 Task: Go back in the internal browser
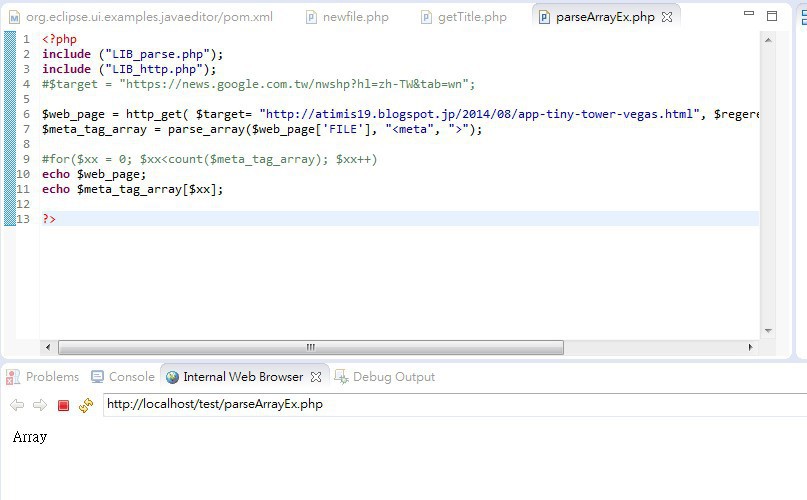pos(17,405)
